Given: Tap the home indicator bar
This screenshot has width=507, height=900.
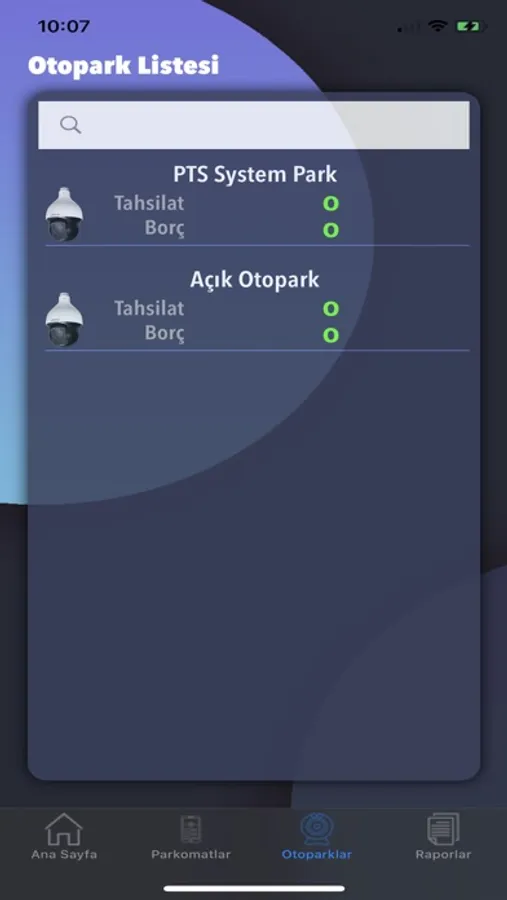Looking at the screenshot, I should pos(254,888).
